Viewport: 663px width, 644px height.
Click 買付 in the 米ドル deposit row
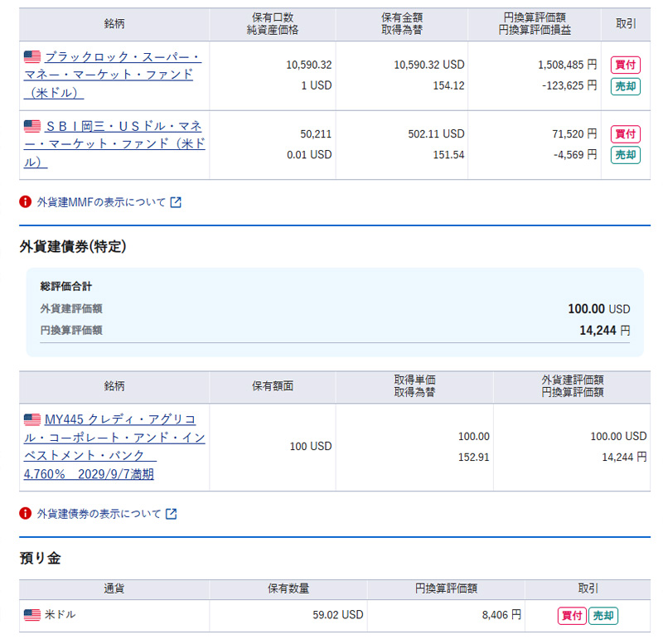point(572,615)
